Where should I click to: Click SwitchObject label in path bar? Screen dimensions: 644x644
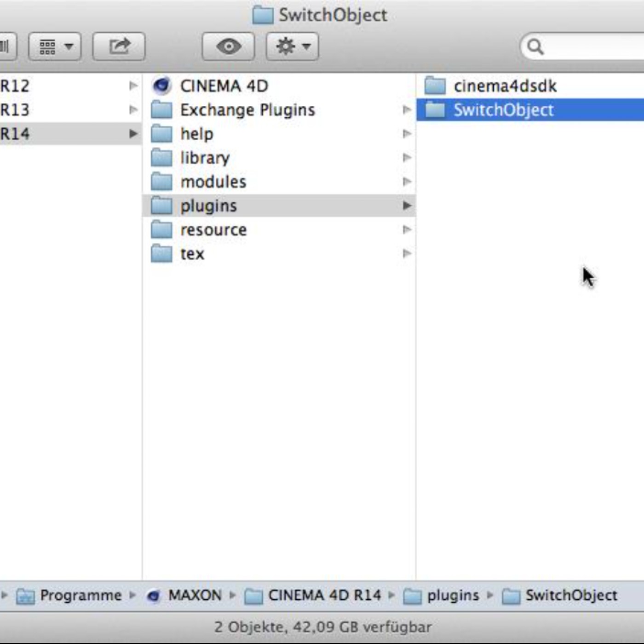(571, 595)
